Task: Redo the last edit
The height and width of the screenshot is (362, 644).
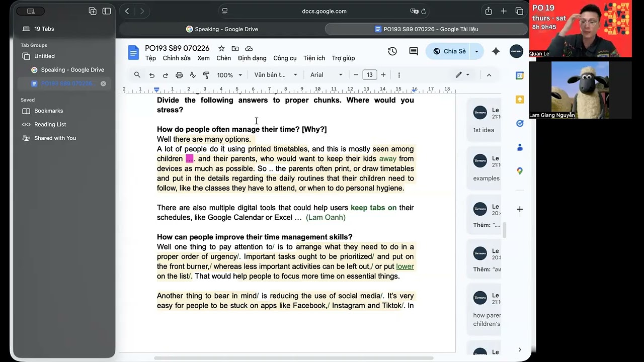Action: [x=165, y=75]
